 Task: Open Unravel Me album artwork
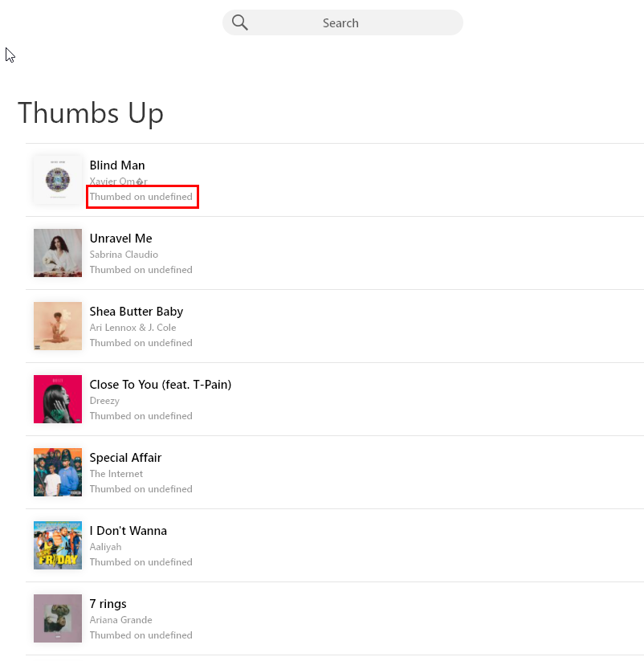click(58, 253)
